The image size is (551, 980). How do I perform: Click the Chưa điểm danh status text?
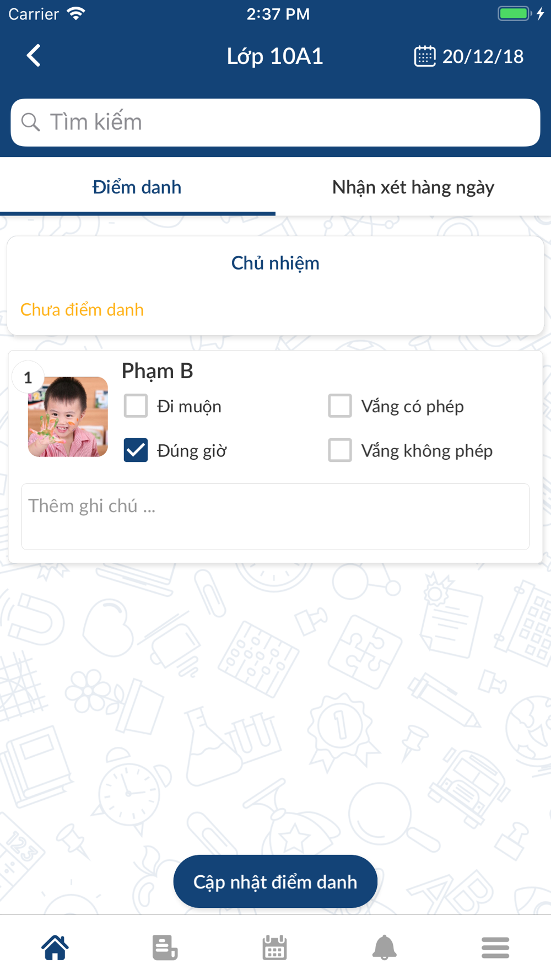tap(82, 310)
